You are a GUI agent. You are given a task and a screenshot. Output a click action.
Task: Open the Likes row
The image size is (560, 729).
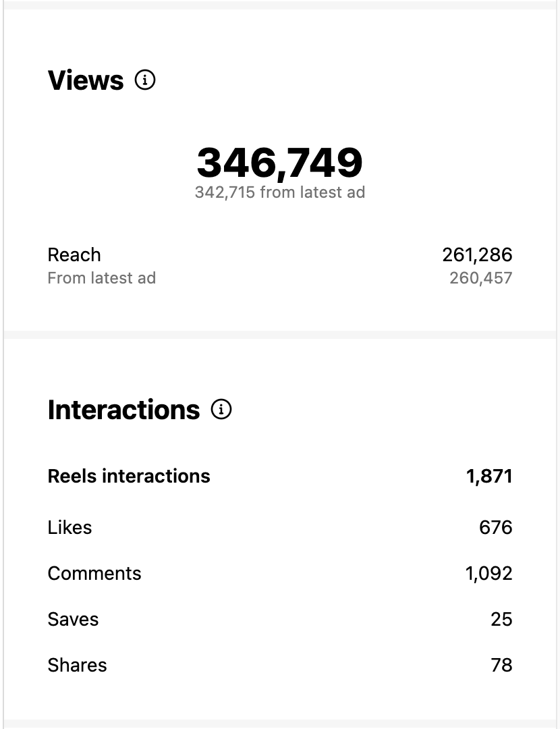pyautogui.click(x=69, y=527)
